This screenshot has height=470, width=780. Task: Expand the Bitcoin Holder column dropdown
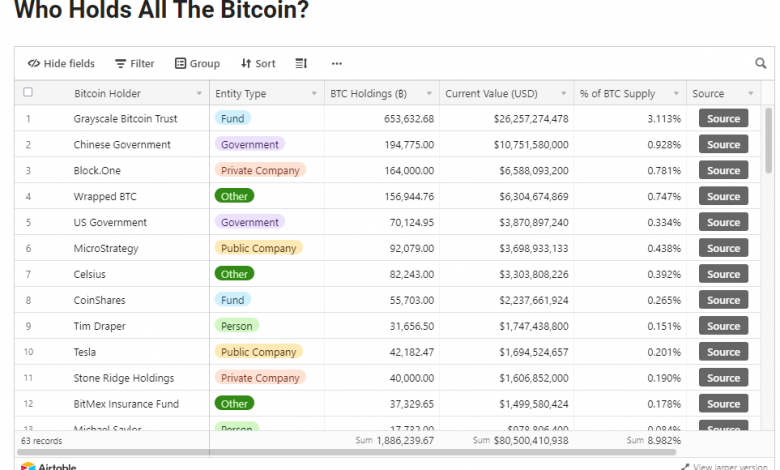click(198, 94)
